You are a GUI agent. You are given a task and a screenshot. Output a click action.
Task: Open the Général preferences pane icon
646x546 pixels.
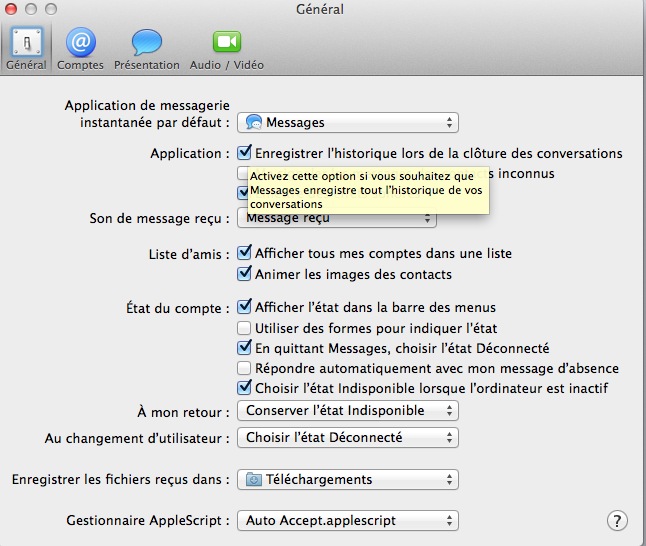[x=25, y=42]
